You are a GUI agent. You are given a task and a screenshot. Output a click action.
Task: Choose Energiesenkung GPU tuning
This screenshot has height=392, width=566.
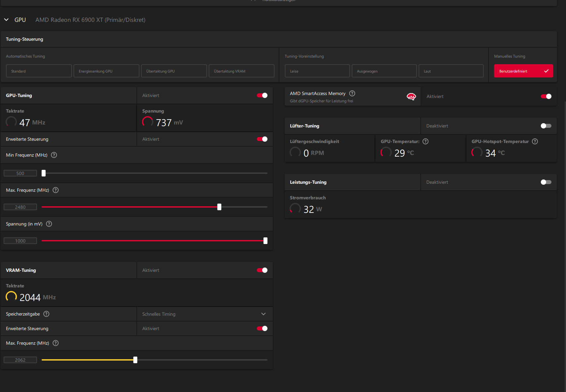coord(106,71)
